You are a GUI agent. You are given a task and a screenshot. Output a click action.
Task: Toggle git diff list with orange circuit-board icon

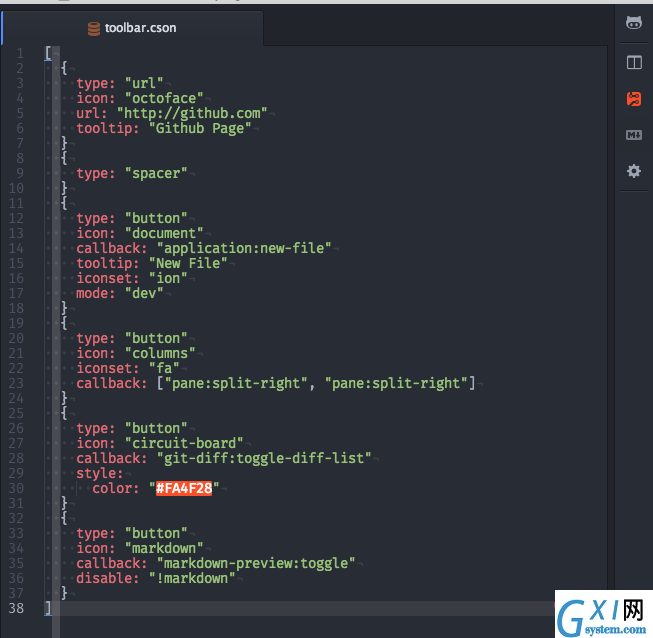tap(634, 99)
